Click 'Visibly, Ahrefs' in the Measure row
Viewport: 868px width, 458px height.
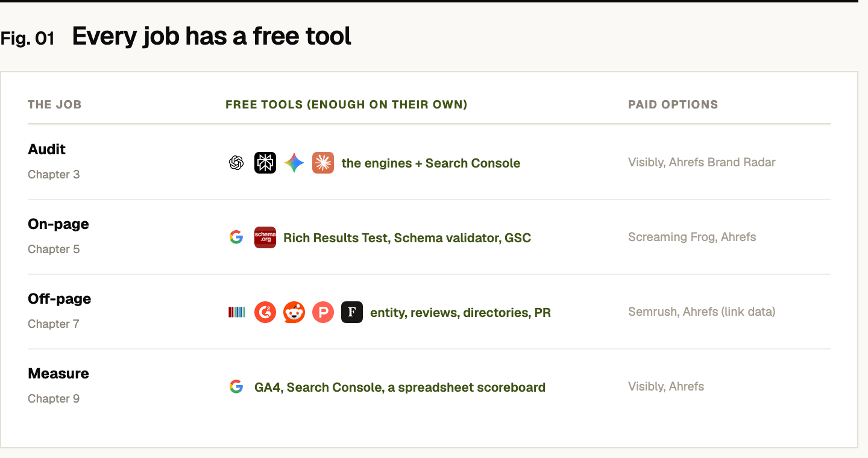(x=666, y=386)
